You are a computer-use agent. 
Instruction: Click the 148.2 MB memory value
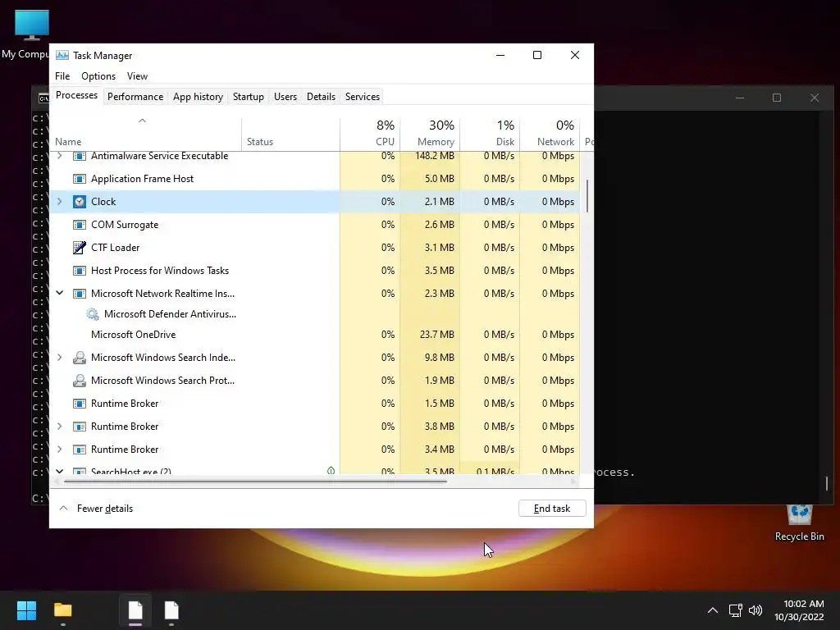435,156
